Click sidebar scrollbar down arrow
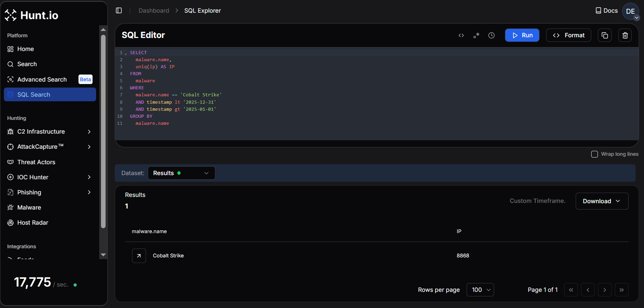644x308 pixels. [x=103, y=255]
